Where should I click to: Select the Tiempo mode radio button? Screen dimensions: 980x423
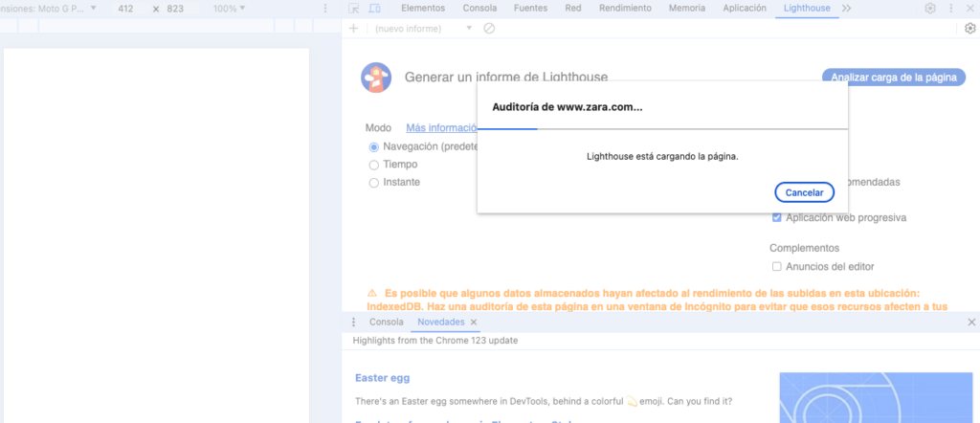pos(374,165)
